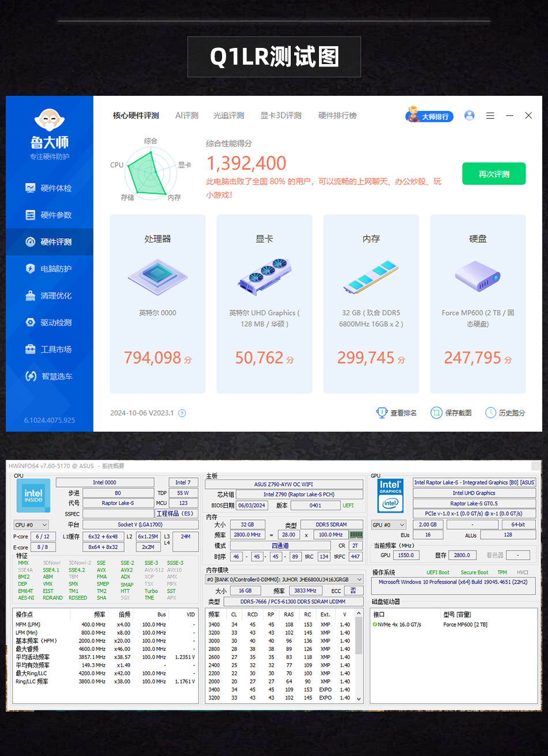Open 硬件体检 in Ludashi sidebar
The width and height of the screenshot is (548, 756).
pos(49,188)
